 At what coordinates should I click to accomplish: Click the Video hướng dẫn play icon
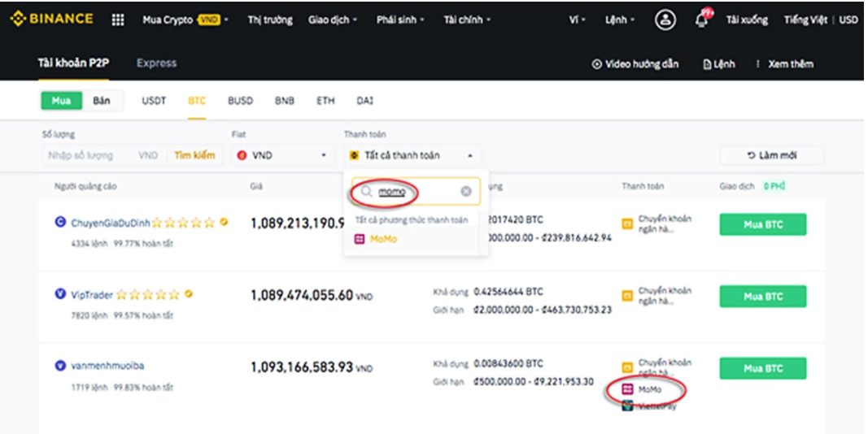click(596, 64)
